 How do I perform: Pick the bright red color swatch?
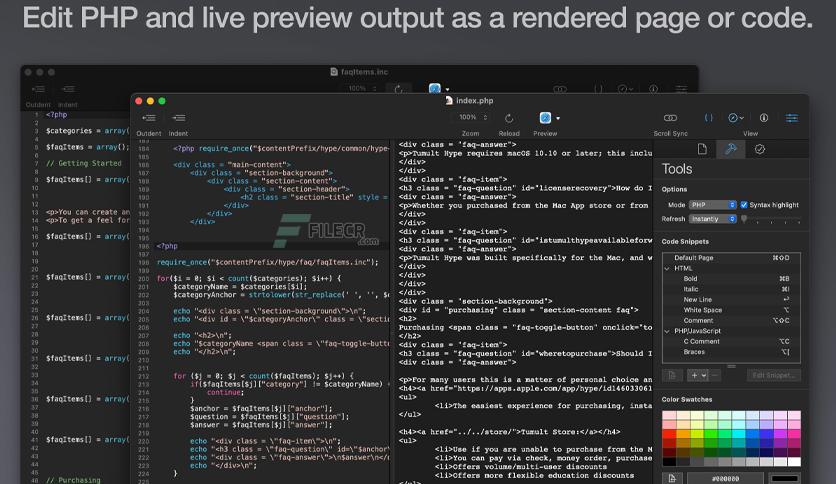(x=669, y=434)
